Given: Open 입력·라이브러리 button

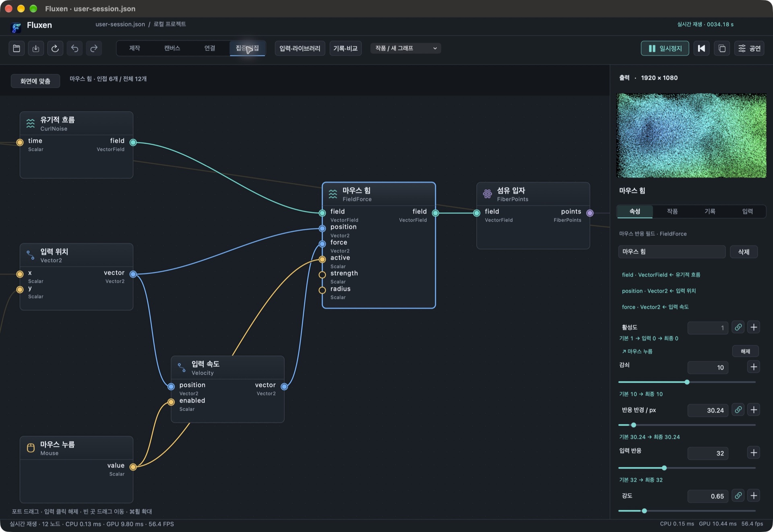Looking at the screenshot, I should click(300, 48).
